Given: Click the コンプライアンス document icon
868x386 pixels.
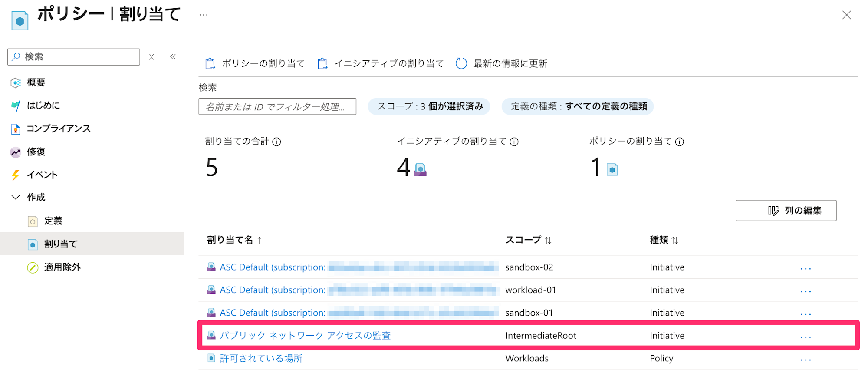Looking at the screenshot, I should click(x=16, y=129).
